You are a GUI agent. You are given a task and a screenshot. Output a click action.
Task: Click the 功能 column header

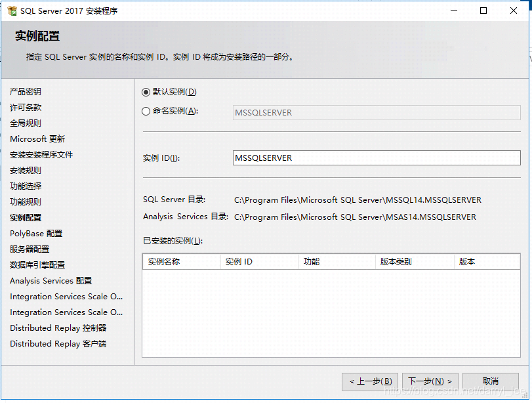[337, 262]
